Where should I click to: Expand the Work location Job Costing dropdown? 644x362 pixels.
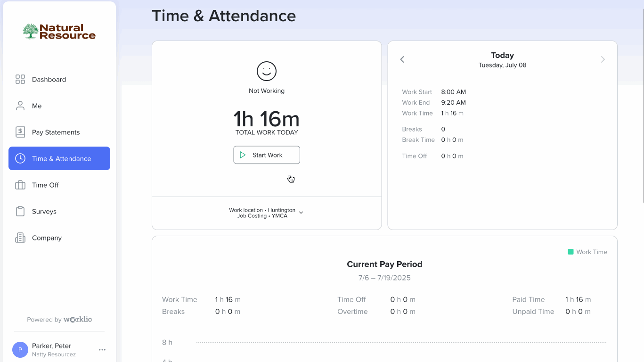point(301,212)
